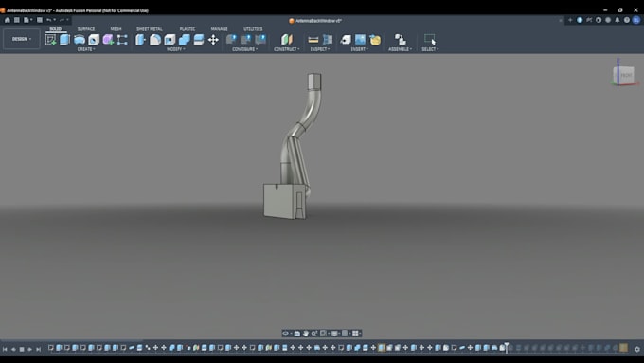The height and width of the screenshot is (363, 644).
Task: Switch to the Sheet Metal tab
Action: (x=149, y=29)
